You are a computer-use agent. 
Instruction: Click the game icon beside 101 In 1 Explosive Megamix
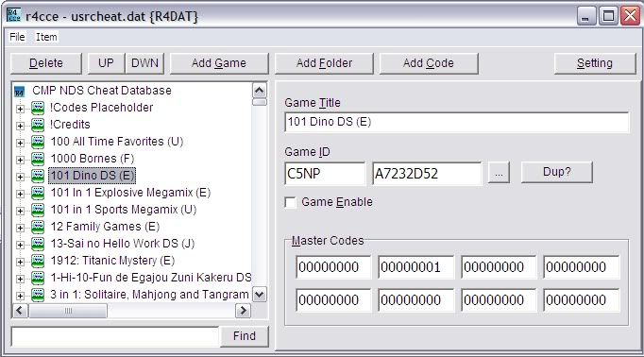38,193
